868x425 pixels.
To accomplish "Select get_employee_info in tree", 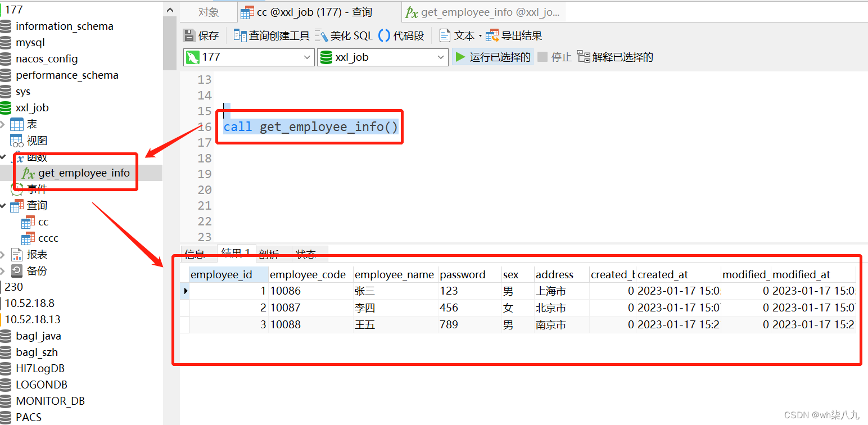I will [x=84, y=173].
